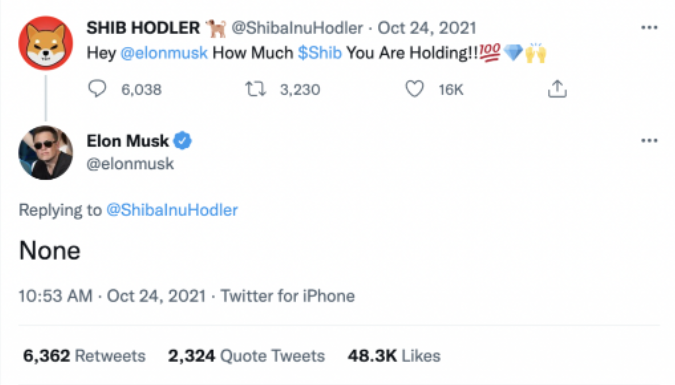View the 2,324 Quote Tweets list

(246, 356)
